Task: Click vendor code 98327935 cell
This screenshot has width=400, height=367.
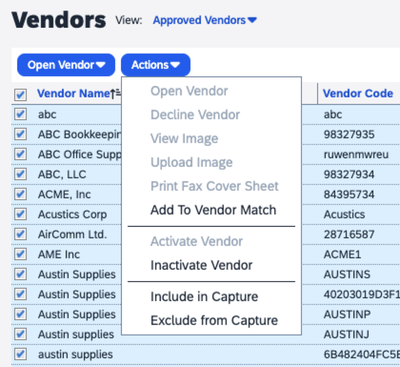Action: 349,134
